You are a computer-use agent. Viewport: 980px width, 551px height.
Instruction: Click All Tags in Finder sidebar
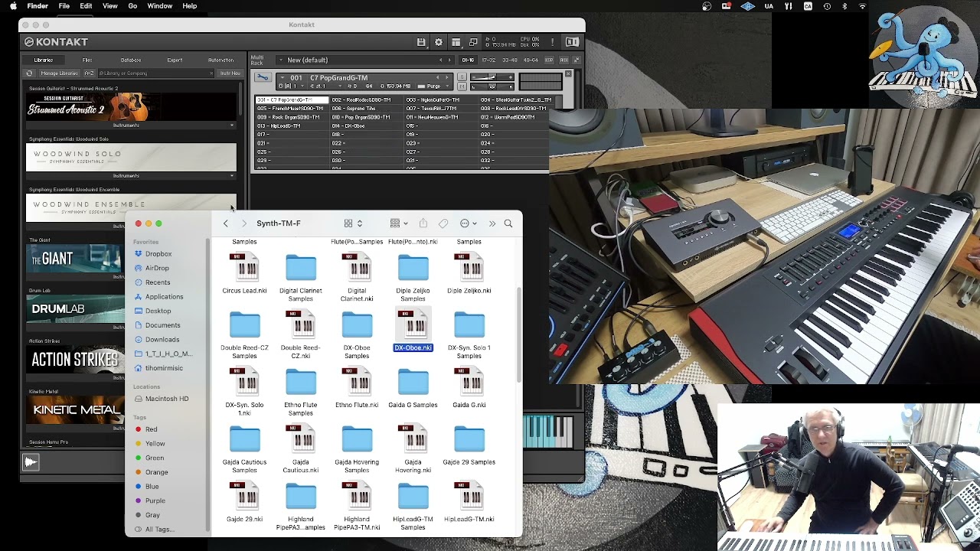[159, 530]
